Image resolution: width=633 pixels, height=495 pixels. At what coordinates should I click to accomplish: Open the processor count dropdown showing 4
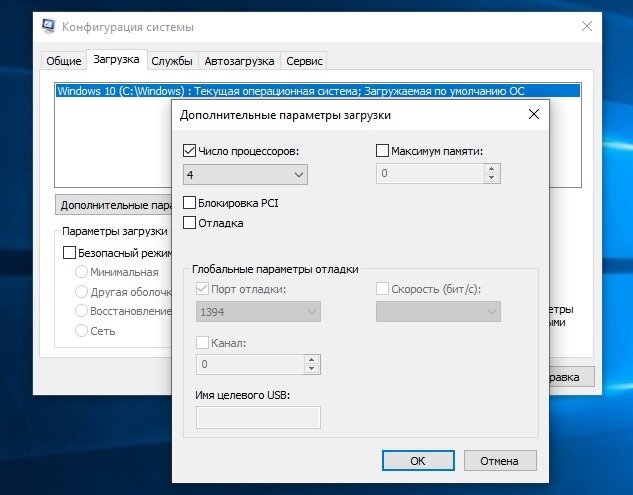coord(245,174)
